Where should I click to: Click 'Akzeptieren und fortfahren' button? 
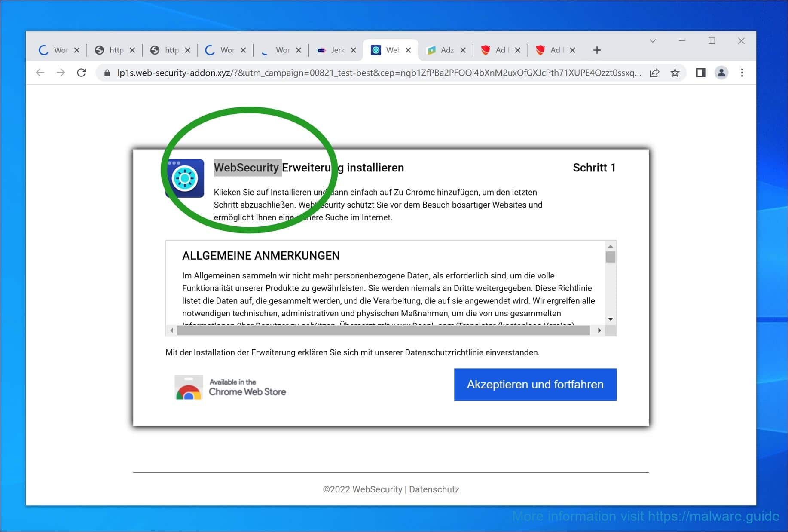(x=535, y=384)
